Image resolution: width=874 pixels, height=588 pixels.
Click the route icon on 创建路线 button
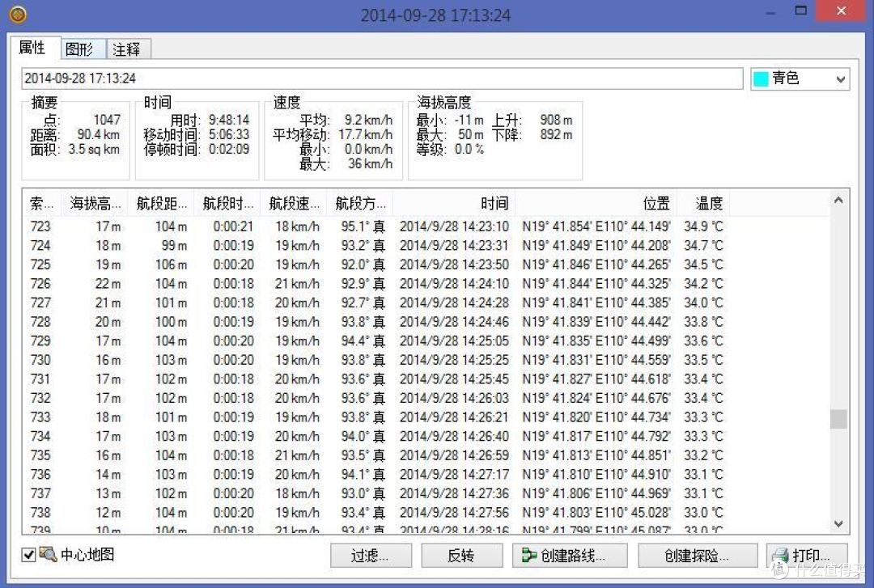(x=528, y=555)
